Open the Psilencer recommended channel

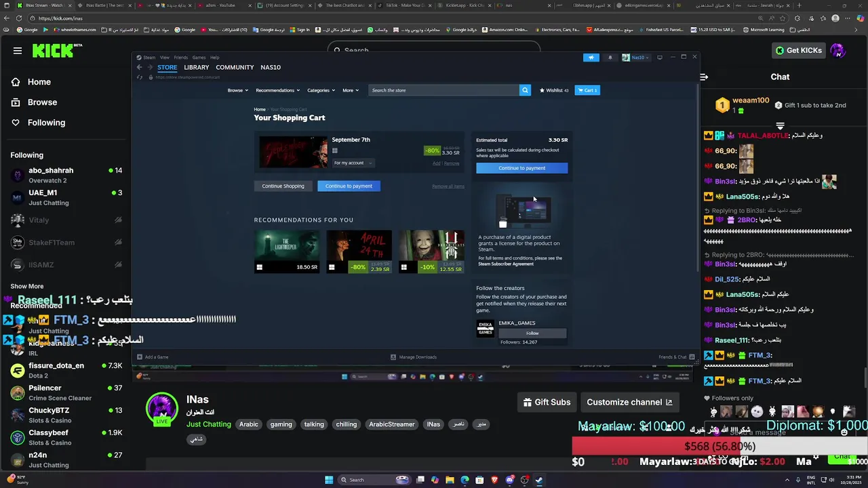tap(66, 392)
